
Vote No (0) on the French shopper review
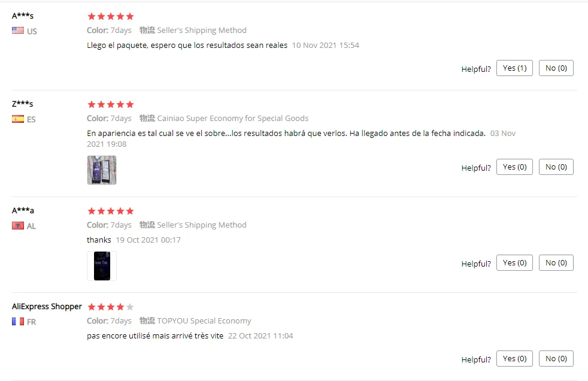556,358
